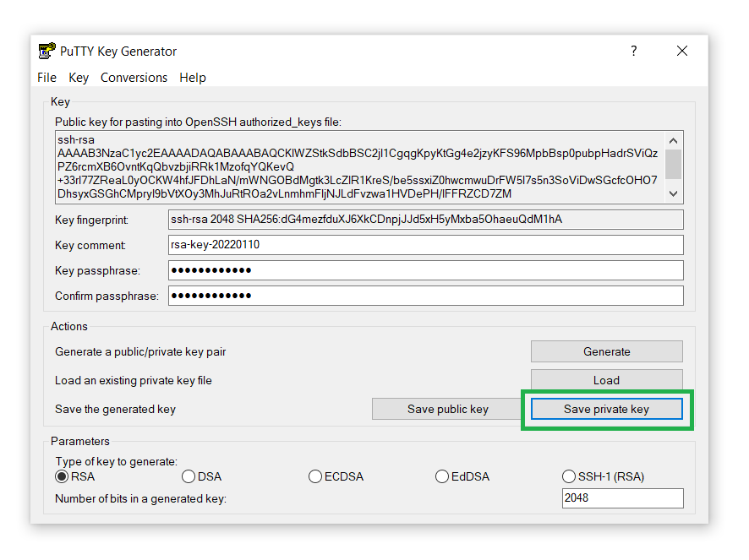Viewport: 749px width, 560px height.
Task: Click the PuTTY Key Generator title bar icon
Action: pyautogui.click(x=46, y=51)
